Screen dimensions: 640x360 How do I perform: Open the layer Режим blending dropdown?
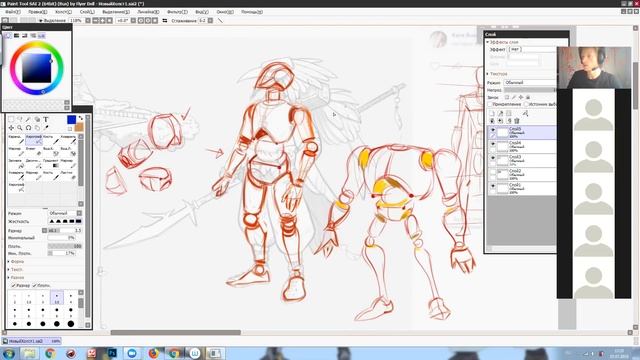pyautogui.click(x=529, y=82)
